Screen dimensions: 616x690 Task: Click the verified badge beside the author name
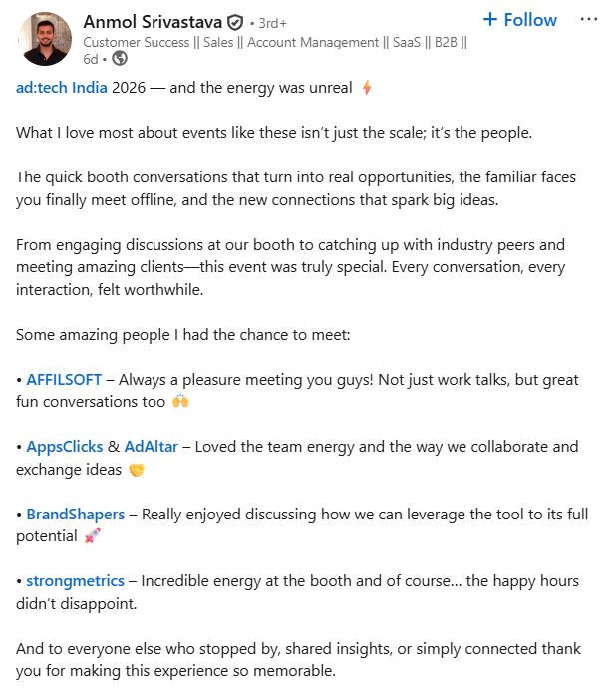[235, 22]
